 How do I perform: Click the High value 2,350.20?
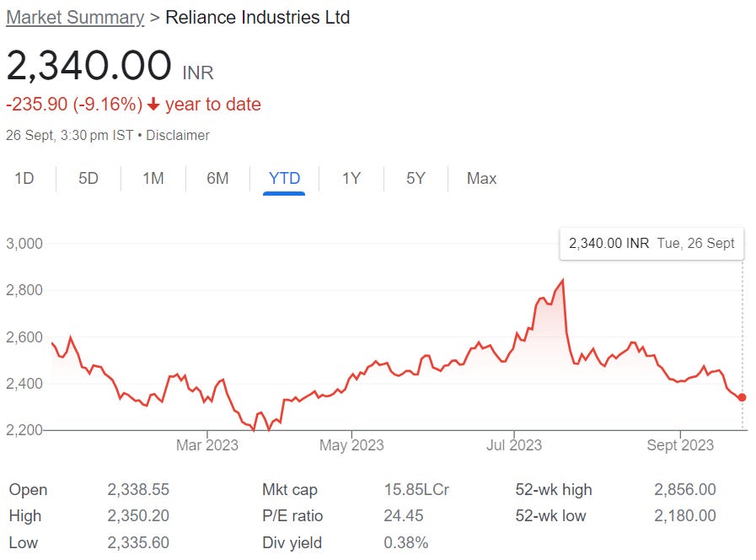click(x=138, y=515)
